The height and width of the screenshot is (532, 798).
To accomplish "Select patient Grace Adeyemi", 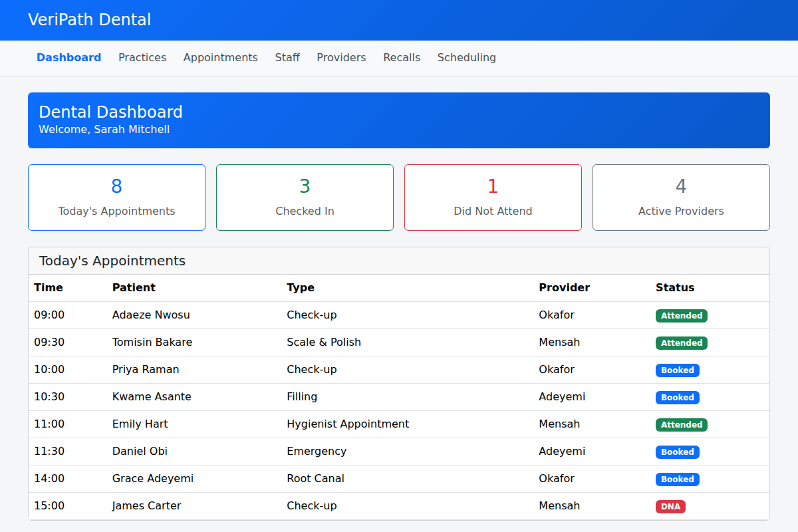I will click(153, 479).
